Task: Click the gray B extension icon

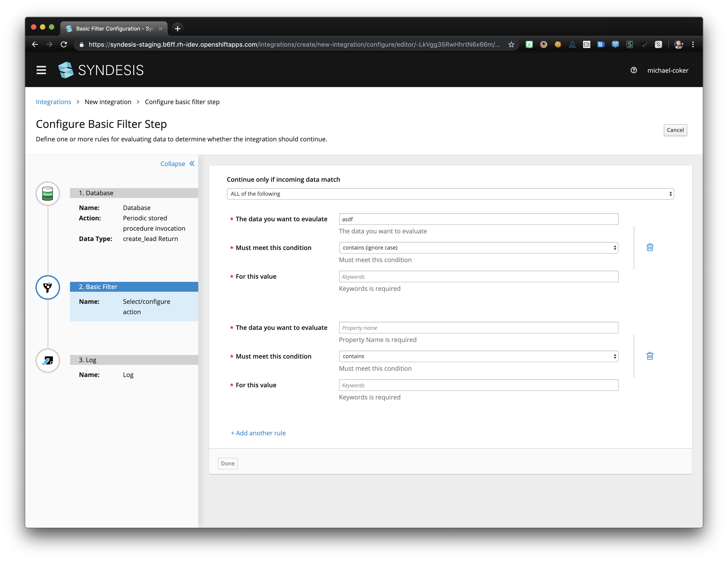Action: click(586, 44)
